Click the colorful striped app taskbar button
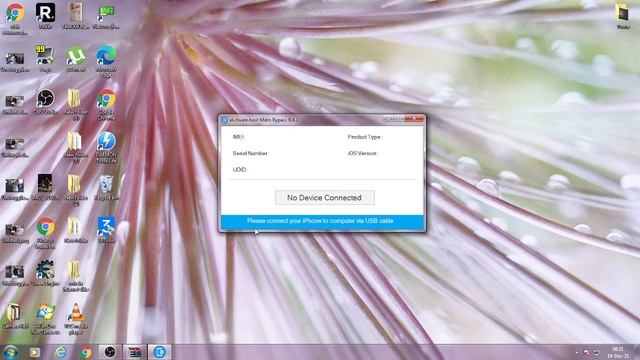 tap(134, 352)
